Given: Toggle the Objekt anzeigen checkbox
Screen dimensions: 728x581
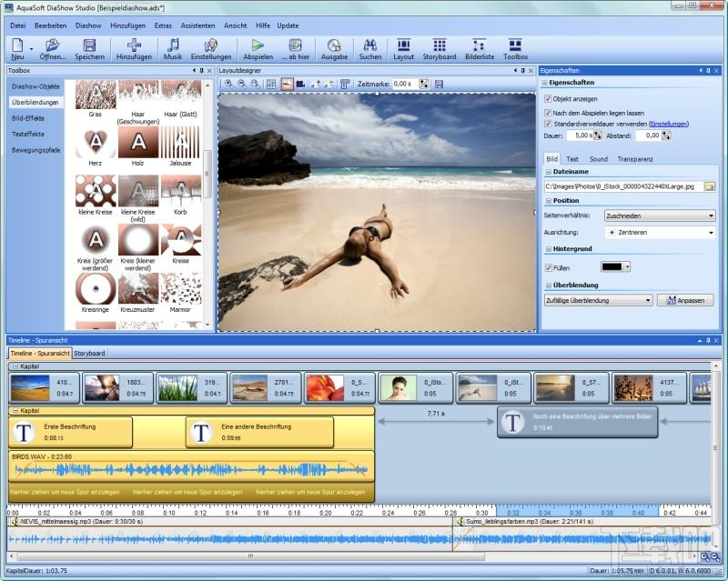Looking at the screenshot, I should [548, 98].
